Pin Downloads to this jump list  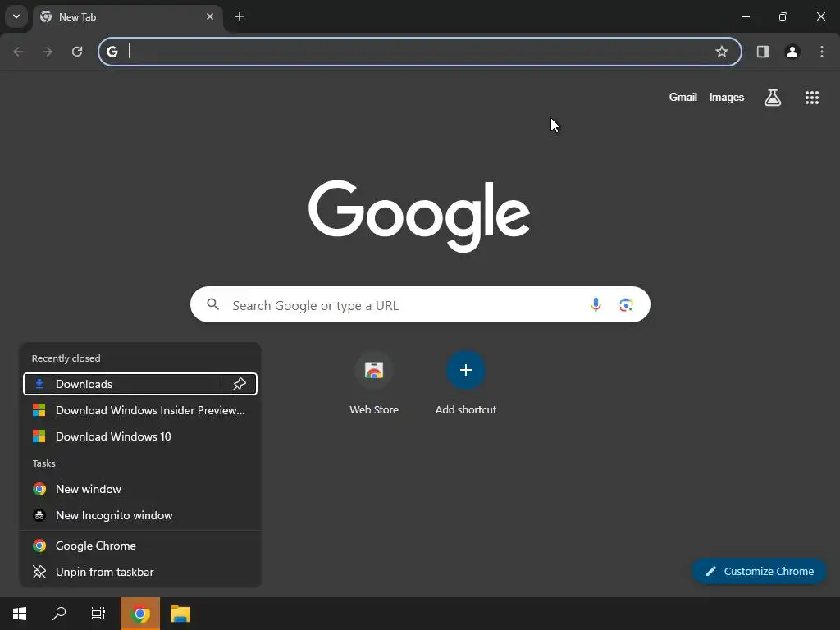[x=240, y=384]
